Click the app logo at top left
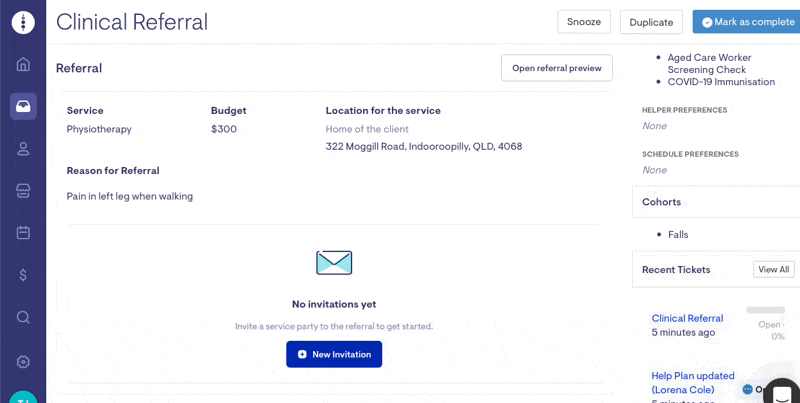This screenshot has height=403, width=800. tap(23, 22)
